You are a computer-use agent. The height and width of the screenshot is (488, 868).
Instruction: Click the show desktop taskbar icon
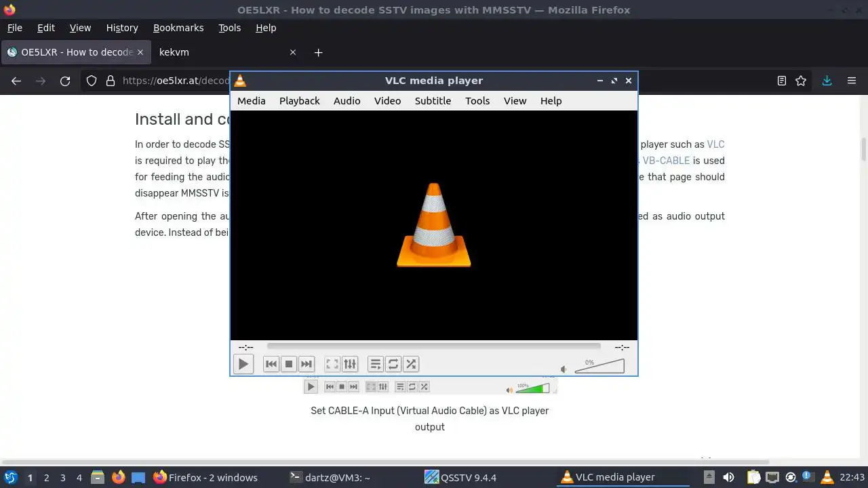tap(138, 477)
